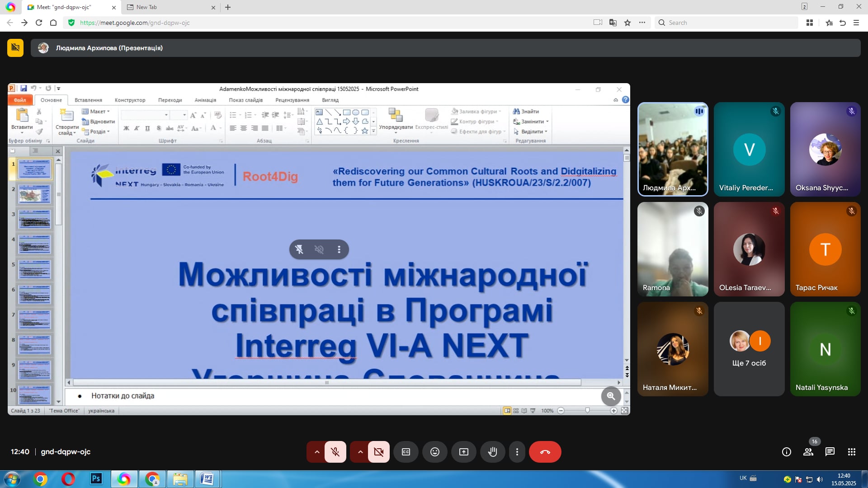868x488 pixels.
Task: Mute presentation audio using overlay speaker icon
Action: pos(319,249)
